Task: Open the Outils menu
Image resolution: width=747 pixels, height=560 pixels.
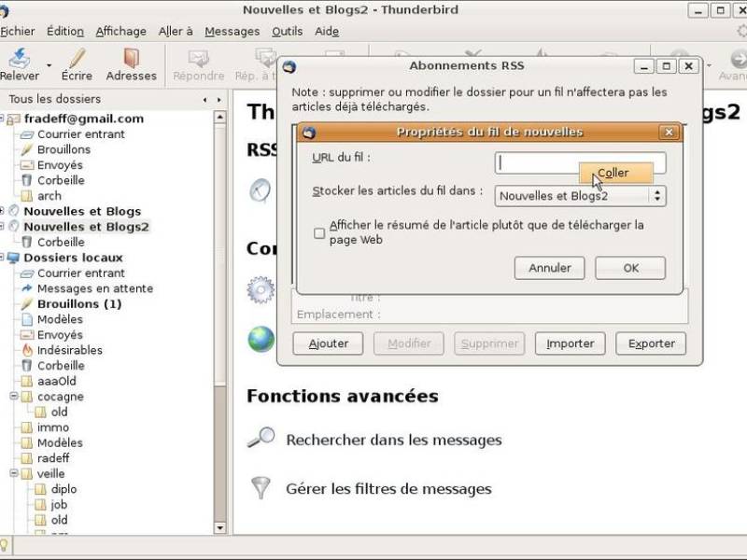Action: pos(288,32)
